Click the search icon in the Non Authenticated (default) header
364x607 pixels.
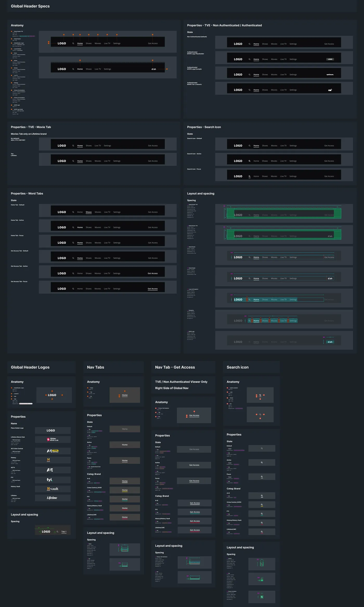pos(249,44)
